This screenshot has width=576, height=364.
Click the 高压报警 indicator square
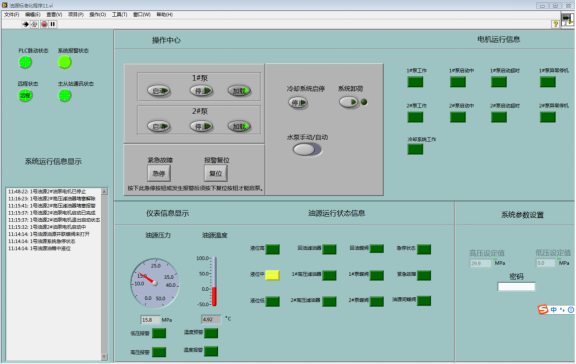(159, 352)
